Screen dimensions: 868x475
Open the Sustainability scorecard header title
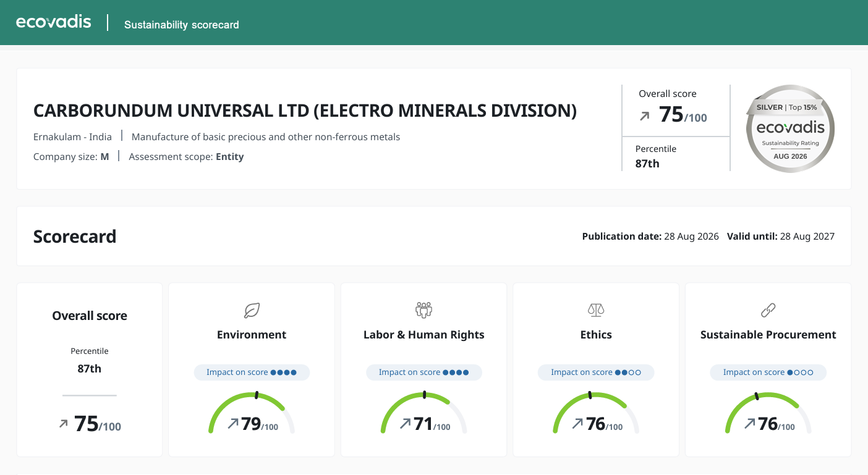182,25
